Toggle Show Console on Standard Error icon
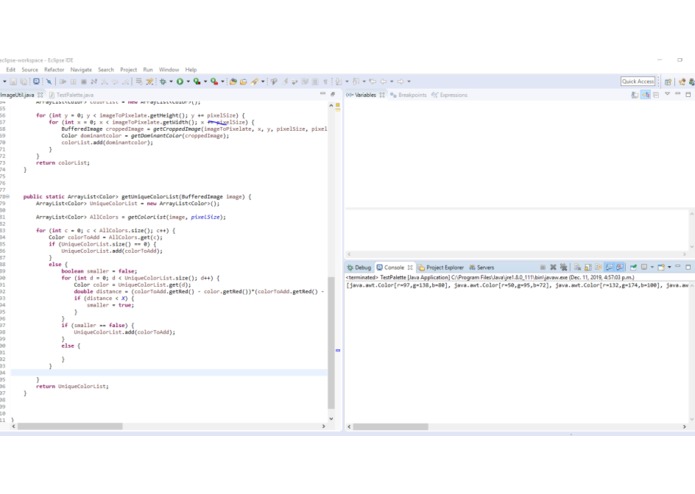Screen dimensions: 695x494 point(620,267)
